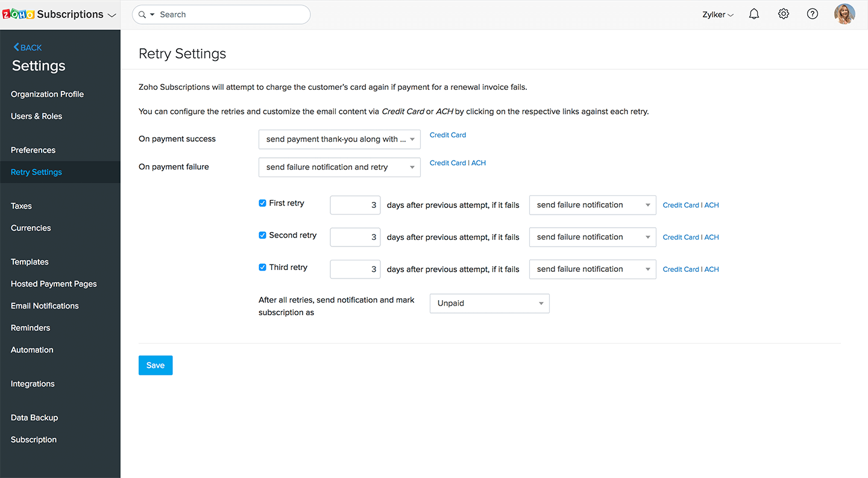Expand the Zylker organization switcher

click(717, 15)
